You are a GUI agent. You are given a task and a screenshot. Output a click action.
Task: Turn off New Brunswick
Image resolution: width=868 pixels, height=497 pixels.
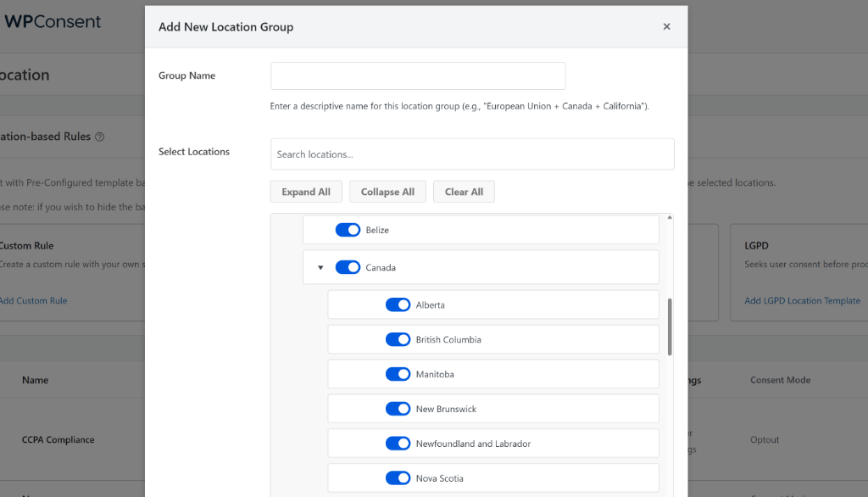point(398,408)
